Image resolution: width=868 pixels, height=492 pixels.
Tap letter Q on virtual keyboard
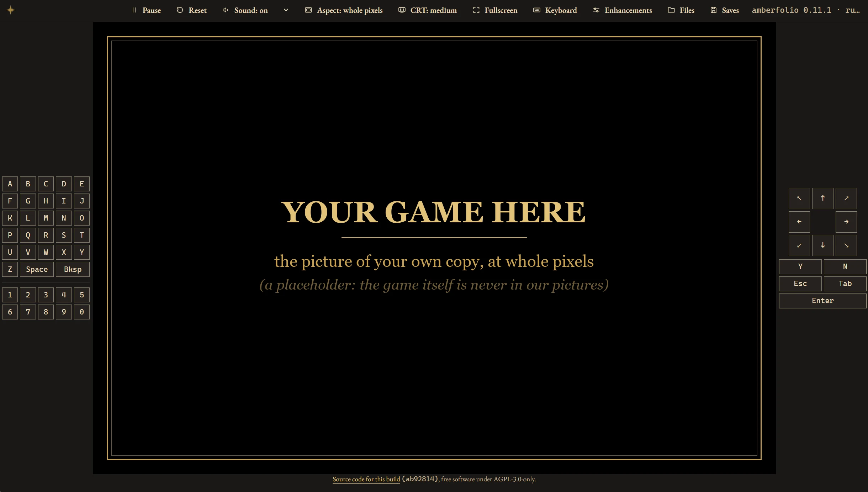28,235
